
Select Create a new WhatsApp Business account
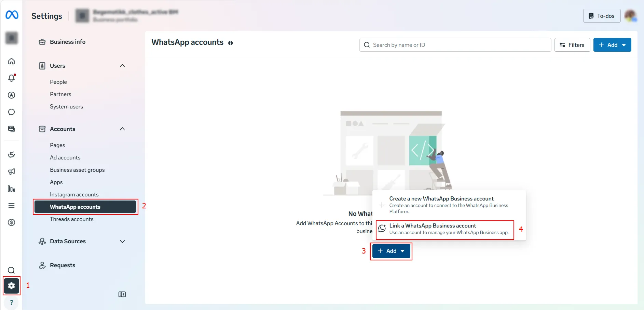coord(449,205)
